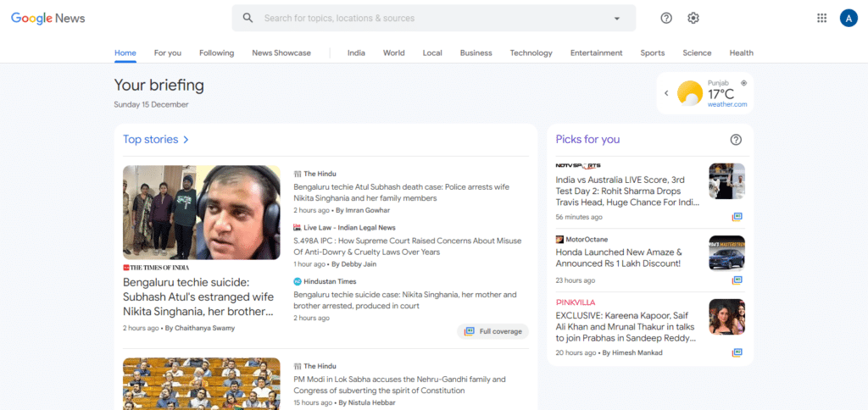Click The Times of India source logo
The height and width of the screenshot is (410, 868).
(156, 268)
